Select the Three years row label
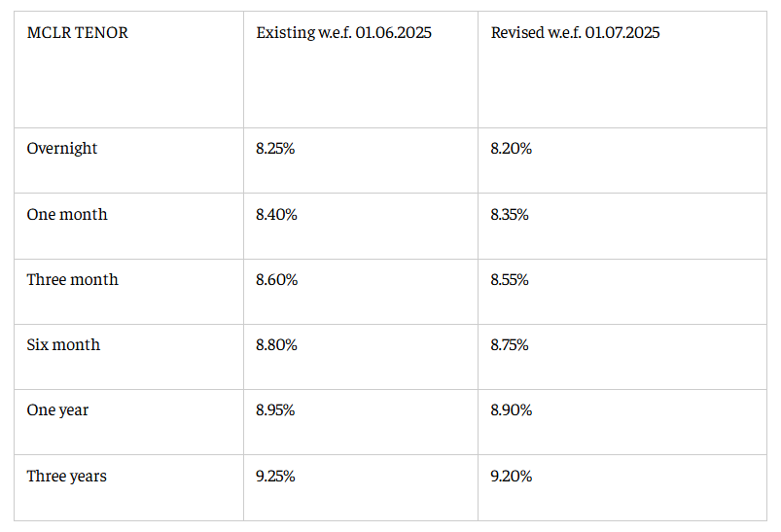 (x=66, y=476)
